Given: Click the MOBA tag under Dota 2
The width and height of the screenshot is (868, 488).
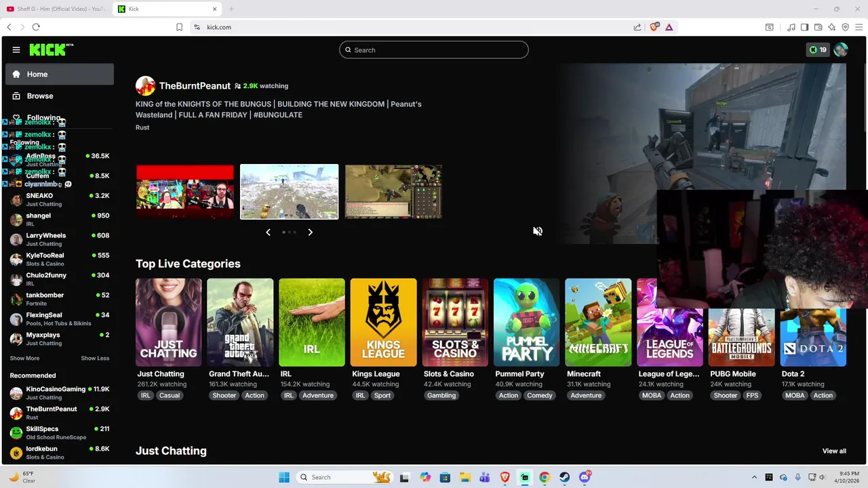Looking at the screenshot, I should click(x=795, y=395).
